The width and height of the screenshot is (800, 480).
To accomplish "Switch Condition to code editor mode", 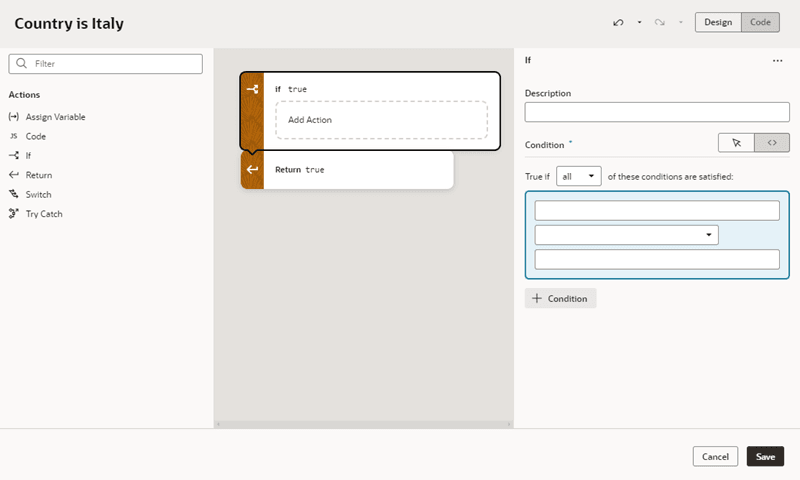I will (x=772, y=143).
